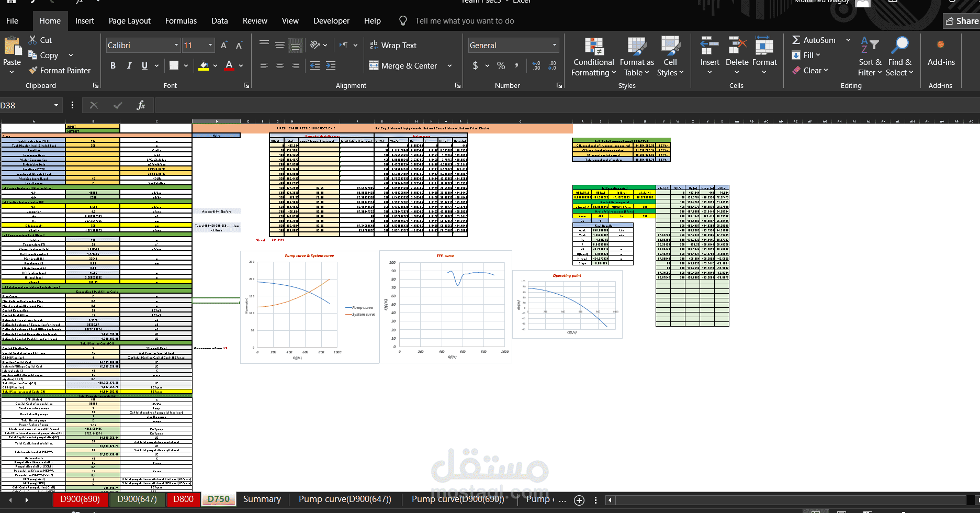
Task: Decrease font size with smaller A icon
Action: pos(239,46)
